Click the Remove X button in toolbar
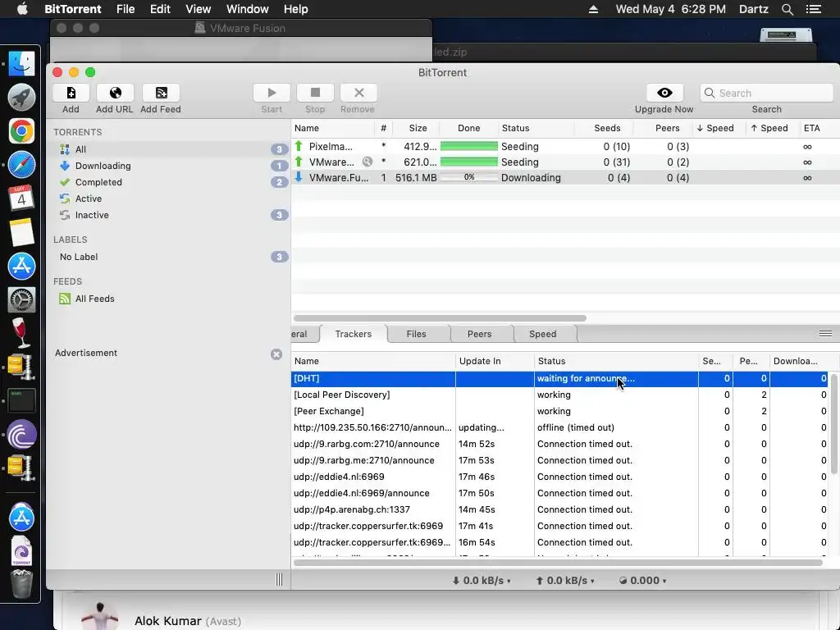The width and height of the screenshot is (840, 630). click(x=358, y=93)
